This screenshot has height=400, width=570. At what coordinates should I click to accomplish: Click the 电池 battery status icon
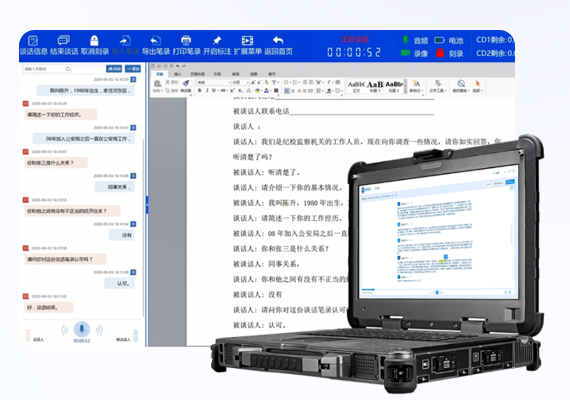(439, 40)
